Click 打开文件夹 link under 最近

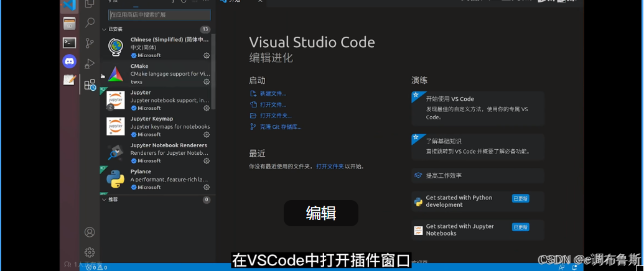[x=330, y=167]
